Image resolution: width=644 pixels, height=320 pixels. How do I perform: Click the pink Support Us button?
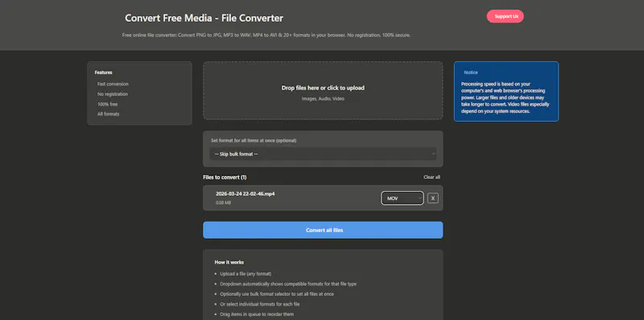506,16
